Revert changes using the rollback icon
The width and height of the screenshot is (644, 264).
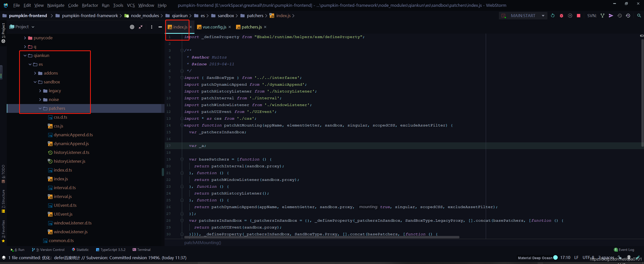point(628,16)
